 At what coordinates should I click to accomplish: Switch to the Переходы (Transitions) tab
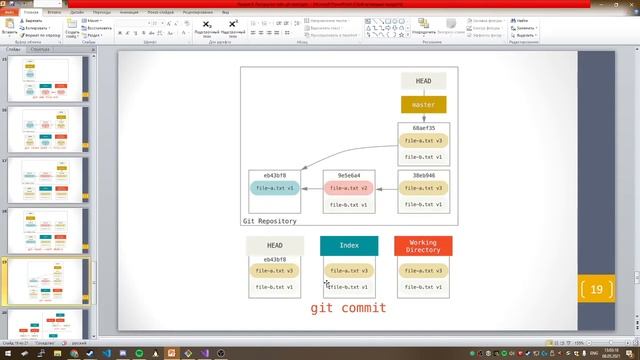[102, 12]
